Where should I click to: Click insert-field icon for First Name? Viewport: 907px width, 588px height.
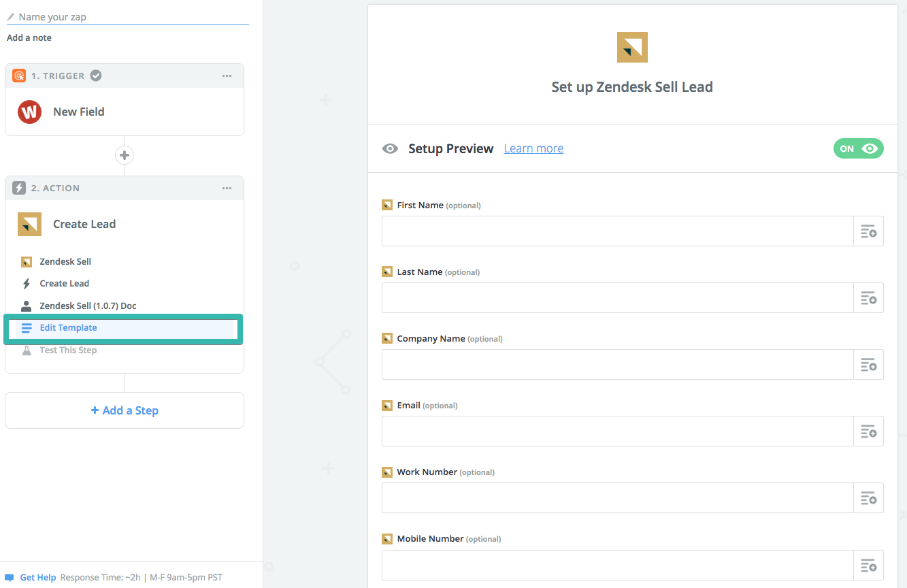tap(868, 231)
